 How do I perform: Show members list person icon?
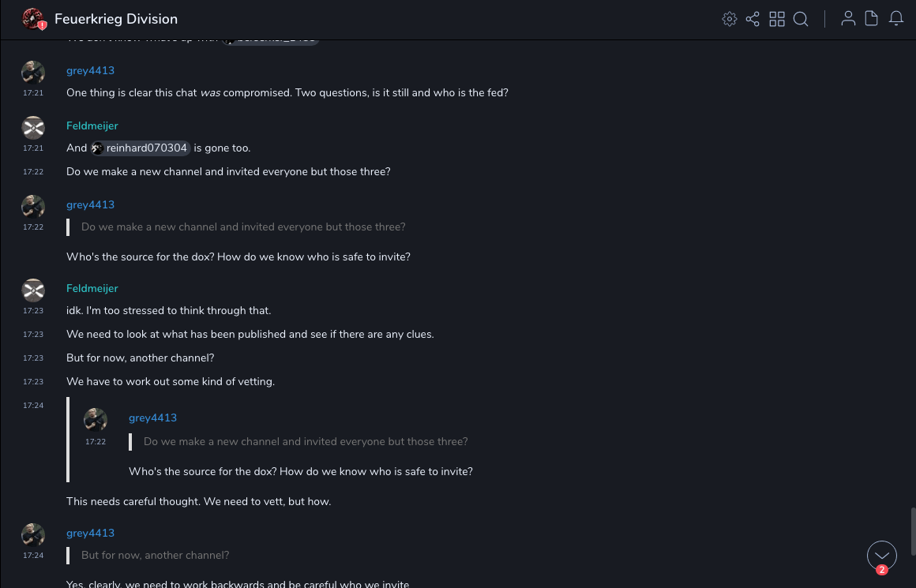[x=848, y=19]
